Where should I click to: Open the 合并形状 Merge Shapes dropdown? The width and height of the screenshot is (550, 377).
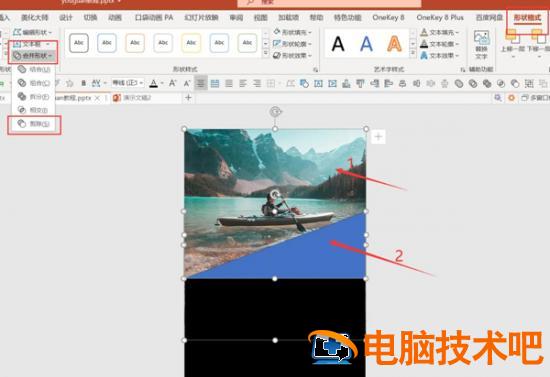pos(33,56)
